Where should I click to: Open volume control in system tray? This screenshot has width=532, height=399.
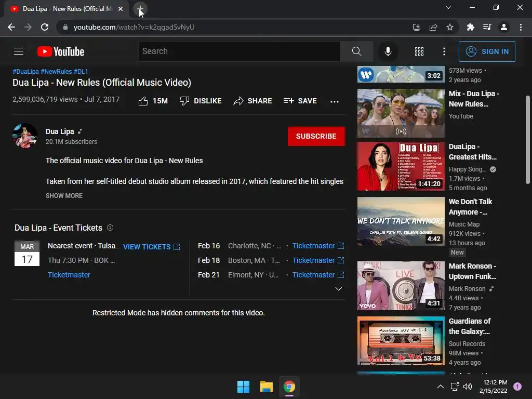coord(468,387)
